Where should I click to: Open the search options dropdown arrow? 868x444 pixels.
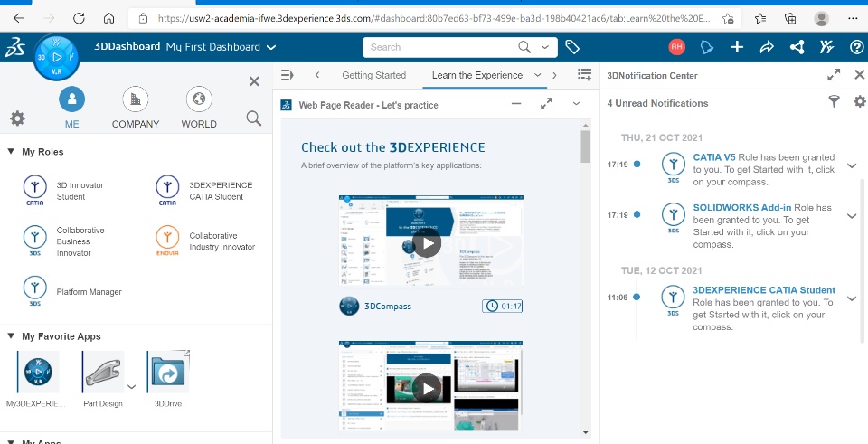pos(545,47)
